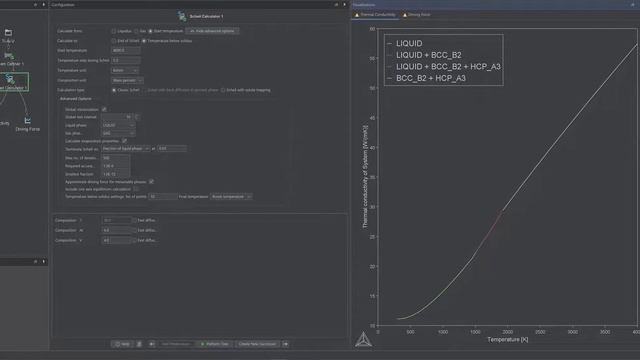Open the Driving Force plot node
The height and width of the screenshot is (360, 640).
pos(27,124)
